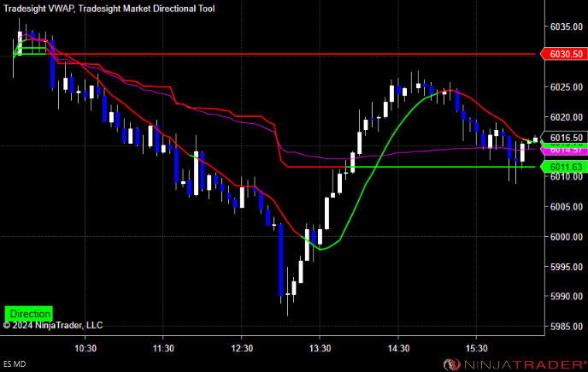Image resolution: width=588 pixels, height=372 pixels.
Task: Click the green Direction indicator box
Action: pyautogui.click(x=29, y=314)
